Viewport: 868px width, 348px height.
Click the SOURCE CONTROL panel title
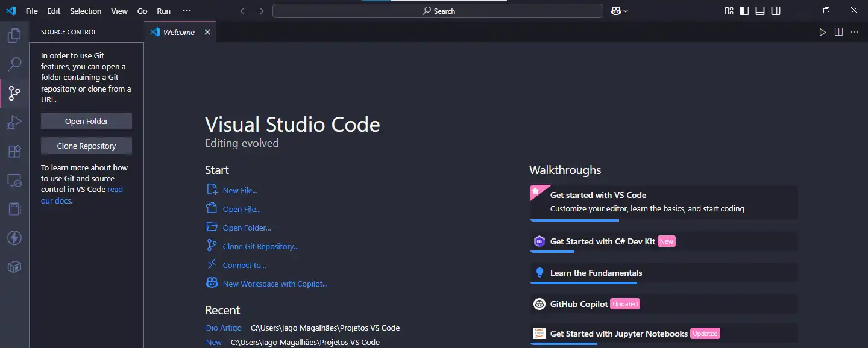(69, 32)
